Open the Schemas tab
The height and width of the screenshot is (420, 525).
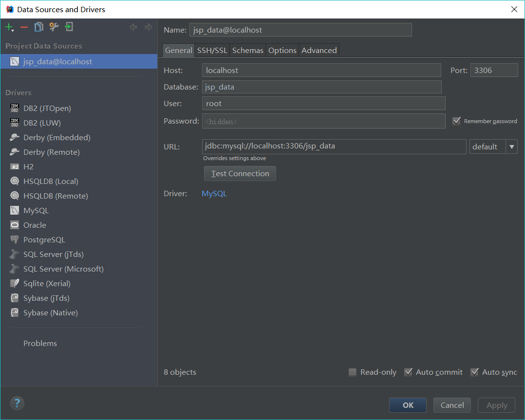pyautogui.click(x=248, y=51)
